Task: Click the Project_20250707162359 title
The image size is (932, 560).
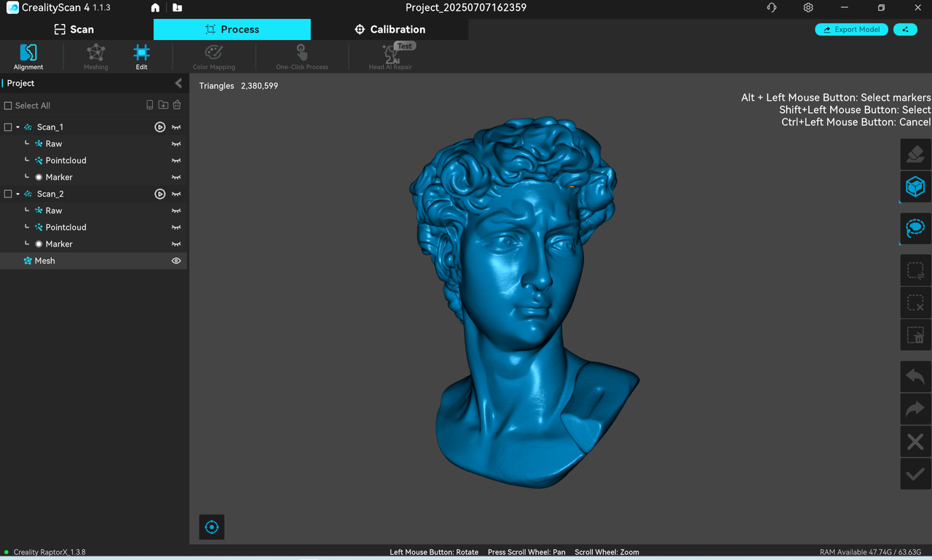Action: pyautogui.click(x=466, y=8)
